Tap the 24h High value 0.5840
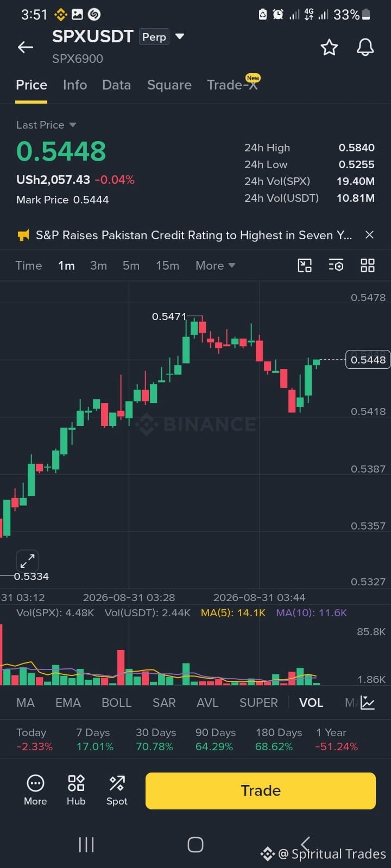This screenshot has width=391, height=868. click(x=356, y=148)
